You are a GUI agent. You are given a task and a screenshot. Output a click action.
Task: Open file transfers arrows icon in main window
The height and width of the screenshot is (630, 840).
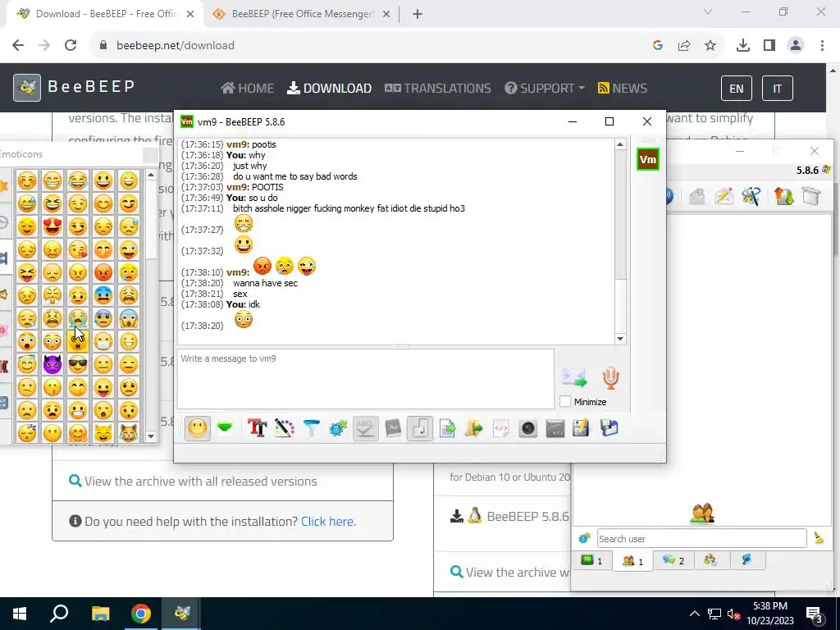[x=783, y=196]
